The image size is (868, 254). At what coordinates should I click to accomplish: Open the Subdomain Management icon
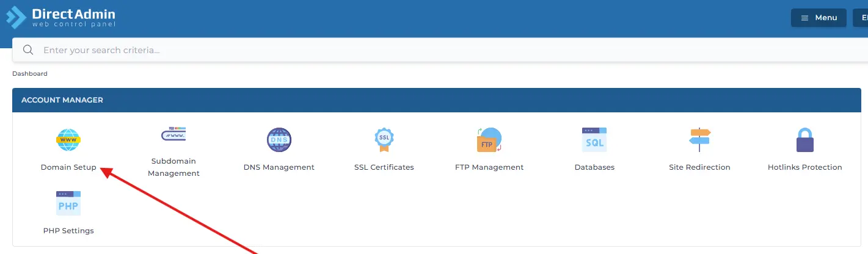click(173, 134)
